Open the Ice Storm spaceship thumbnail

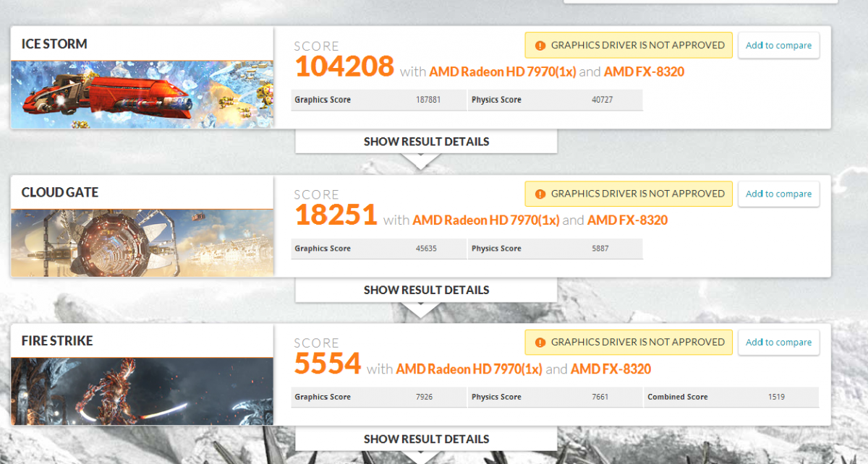(142, 95)
